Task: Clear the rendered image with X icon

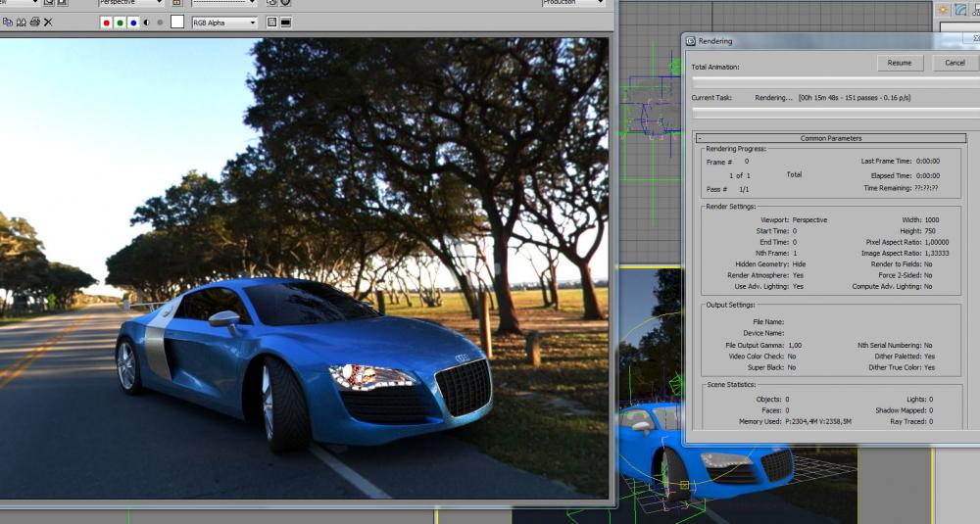Action: click(x=48, y=23)
